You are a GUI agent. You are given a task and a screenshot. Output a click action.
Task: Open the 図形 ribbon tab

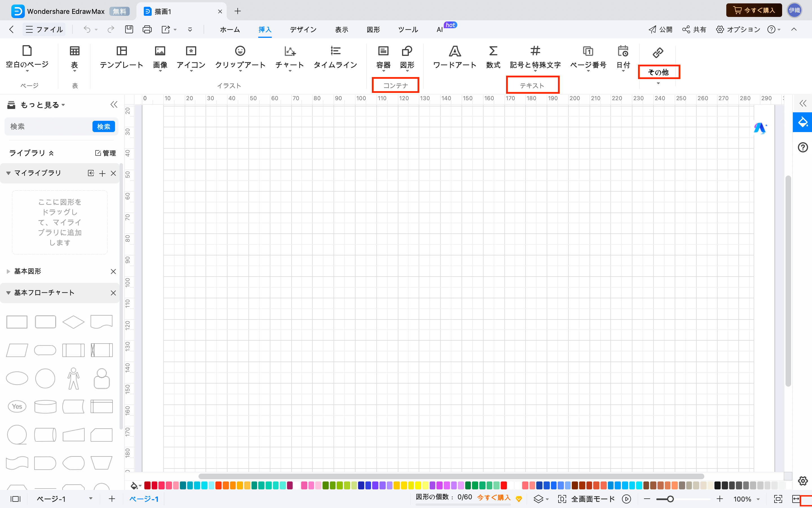coord(373,30)
